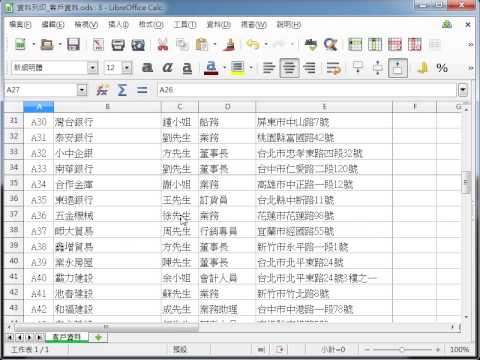Click the Delete Columns toolbar icon
The width and height of the screenshot is (480, 360).
click(415, 44)
